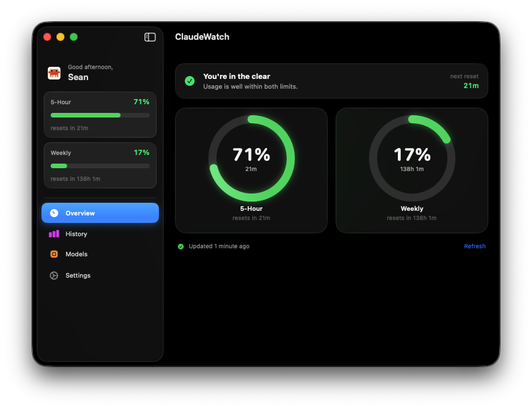The height and width of the screenshot is (409, 532).
Task: Click the sidebar 5-Hour progress bar
Action: click(100, 115)
